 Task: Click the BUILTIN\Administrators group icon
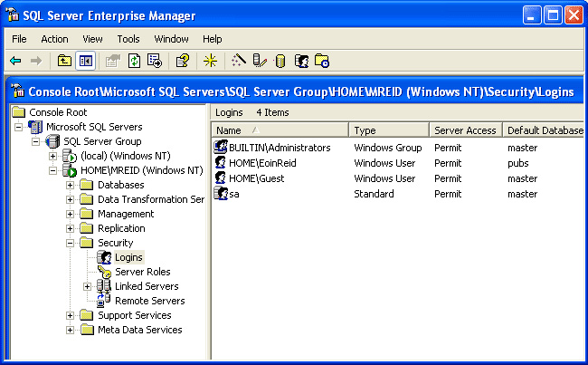pos(221,147)
